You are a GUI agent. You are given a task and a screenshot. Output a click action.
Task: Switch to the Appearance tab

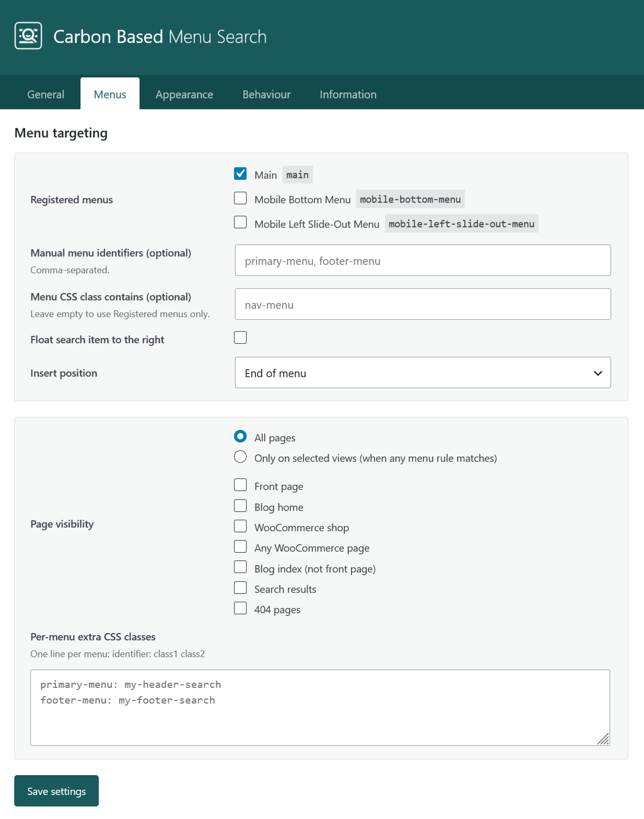[x=184, y=95]
